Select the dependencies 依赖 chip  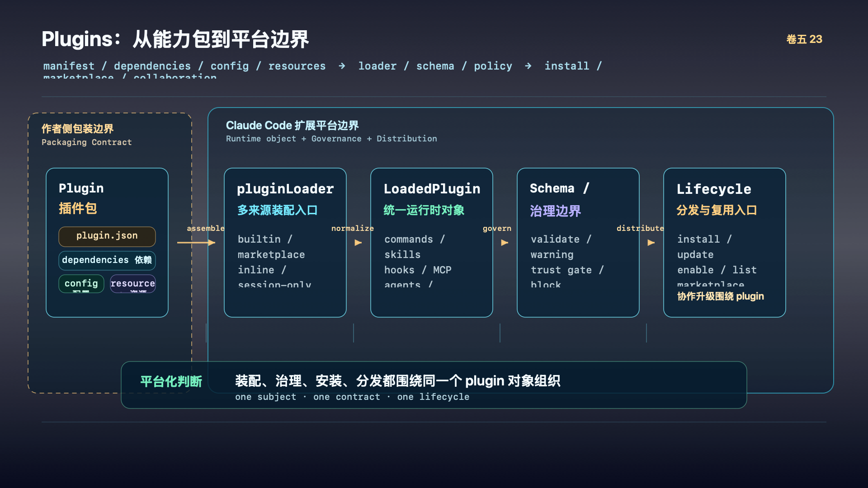pos(107,260)
